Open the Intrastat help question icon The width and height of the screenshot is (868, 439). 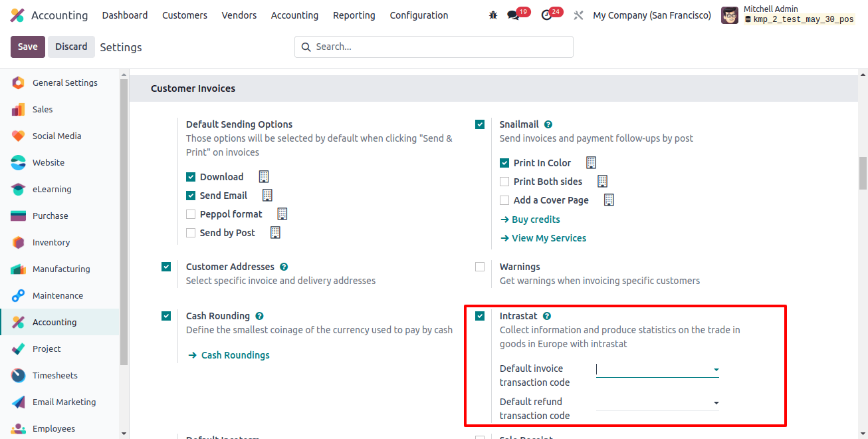(x=547, y=316)
